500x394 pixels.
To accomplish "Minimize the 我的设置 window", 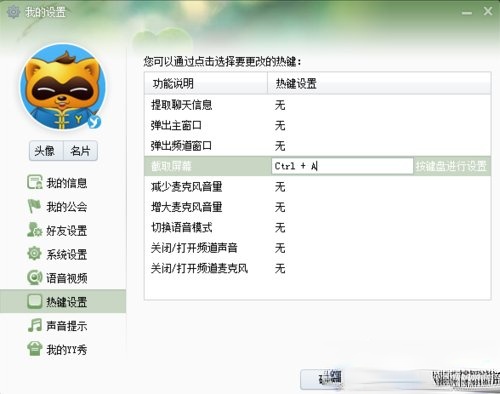I will pyautogui.click(x=467, y=13).
